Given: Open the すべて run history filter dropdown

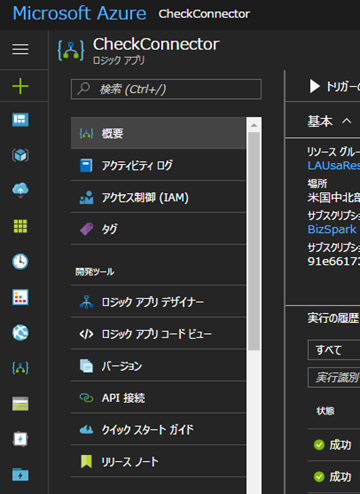Looking at the screenshot, I should [x=334, y=350].
